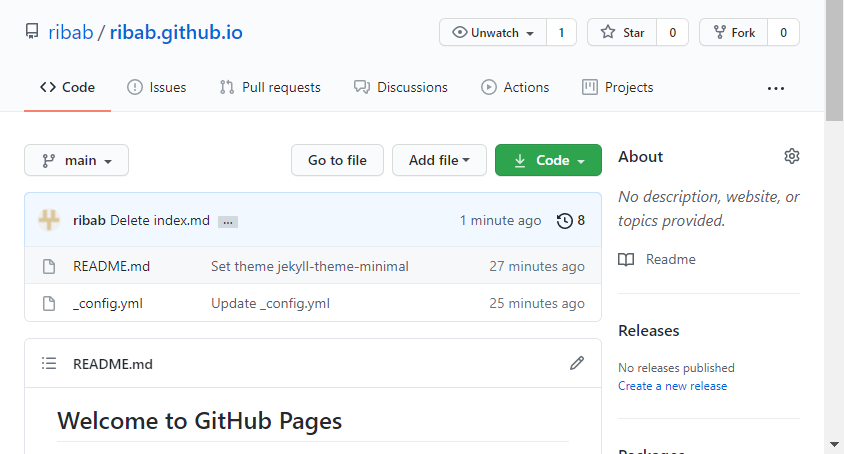Open the main branch dropdown

[76, 160]
